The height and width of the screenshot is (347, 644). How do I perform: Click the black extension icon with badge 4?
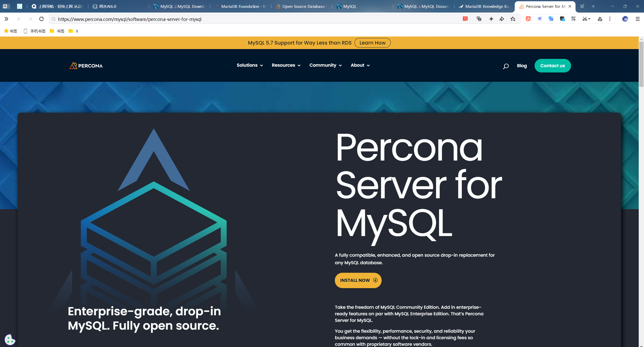click(x=562, y=19)
